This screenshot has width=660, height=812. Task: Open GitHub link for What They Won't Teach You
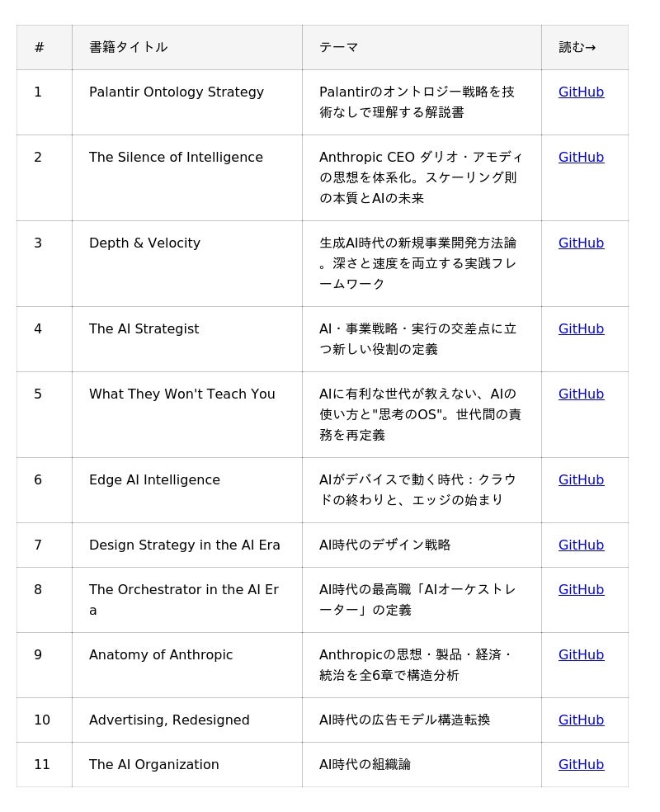point(581,394)
